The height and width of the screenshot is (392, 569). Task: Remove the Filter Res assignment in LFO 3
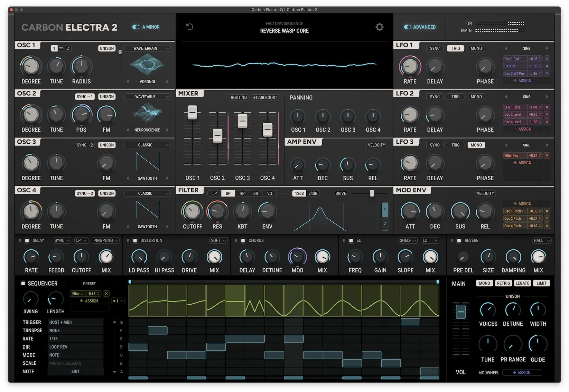click(x=547, y=155)
